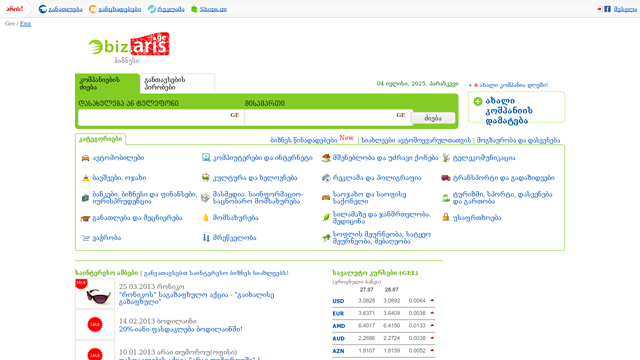Screen dimensions: 640x360
Task: Click the tourism icon beside ტურიზმი, სპორტი
Action: (x=446, y=198)
